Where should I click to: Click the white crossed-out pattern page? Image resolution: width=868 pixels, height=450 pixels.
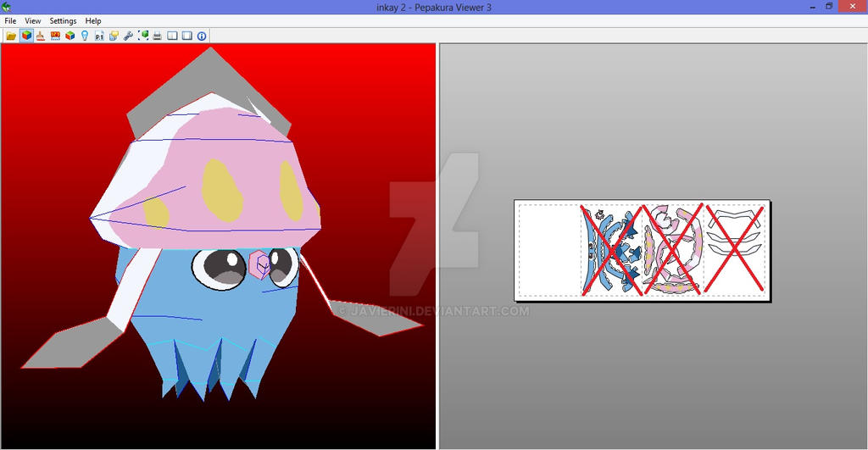tap(734, 250)
